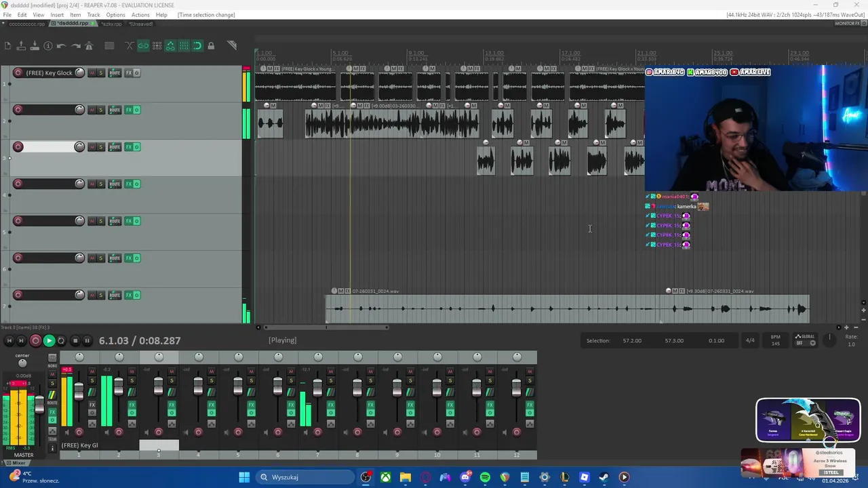Go to project start transport button

pos(9,341)
